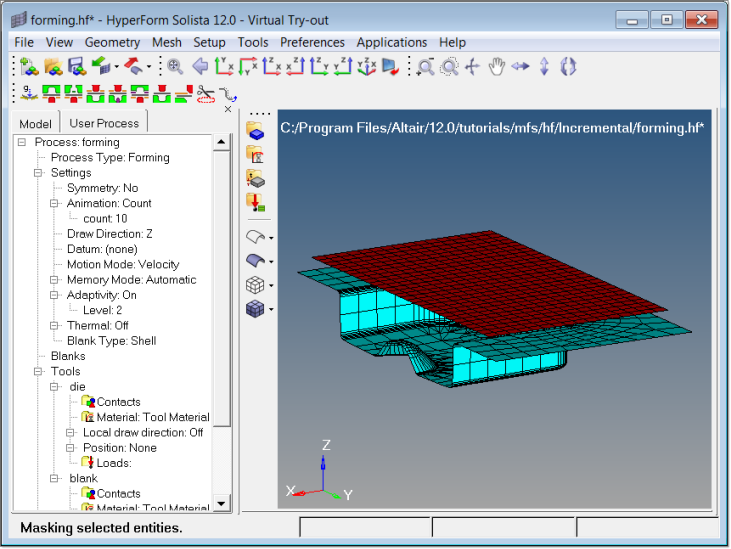Click the previous view left arrow icon
This screenshot has height=549, width=731.
[x=199, y=67]
